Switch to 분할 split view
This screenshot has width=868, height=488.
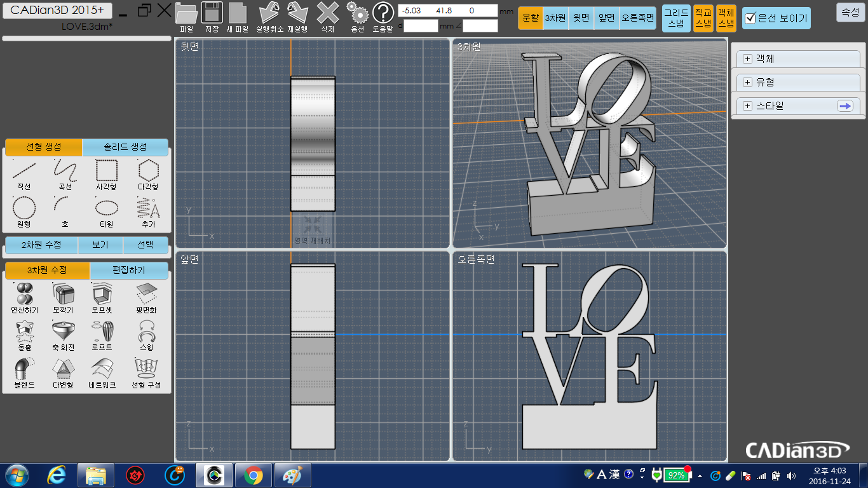[x=530, y=18]
